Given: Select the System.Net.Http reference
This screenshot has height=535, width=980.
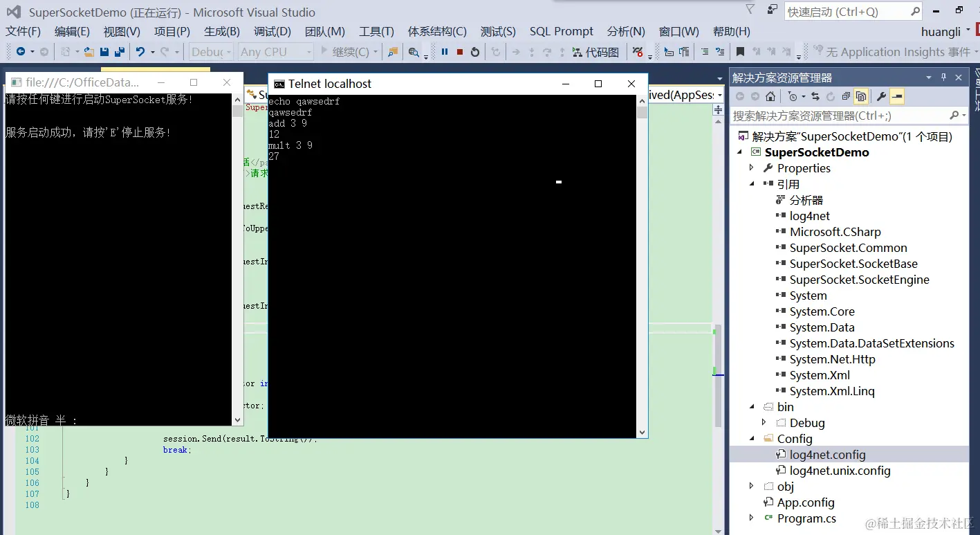Looking at the screenshot, I should pyautogui.click(x=833, y=359).
